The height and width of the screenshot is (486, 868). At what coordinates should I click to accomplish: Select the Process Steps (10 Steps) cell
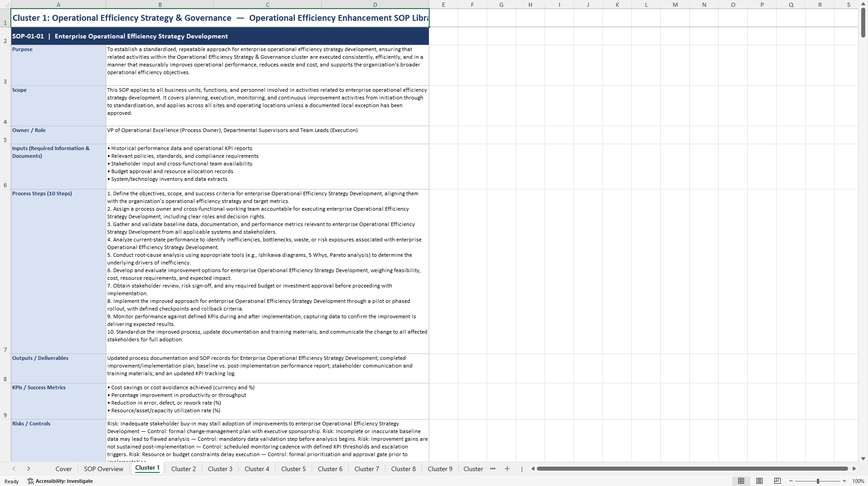click(58, 271)
